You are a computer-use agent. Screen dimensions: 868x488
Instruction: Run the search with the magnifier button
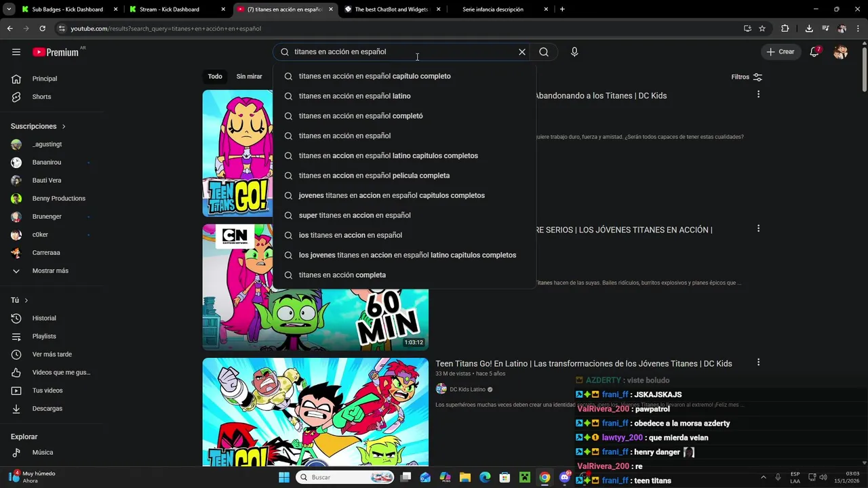(x=544, y=52)
